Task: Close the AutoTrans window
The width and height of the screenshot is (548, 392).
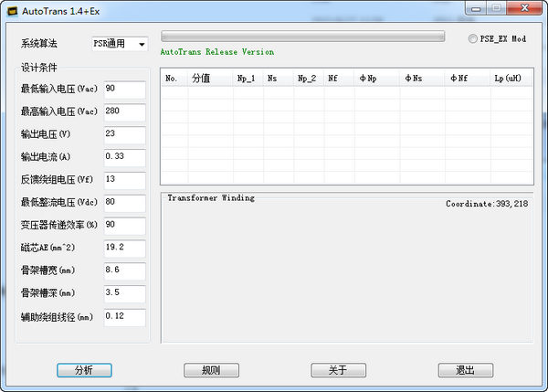Action: tap(524, 8)
